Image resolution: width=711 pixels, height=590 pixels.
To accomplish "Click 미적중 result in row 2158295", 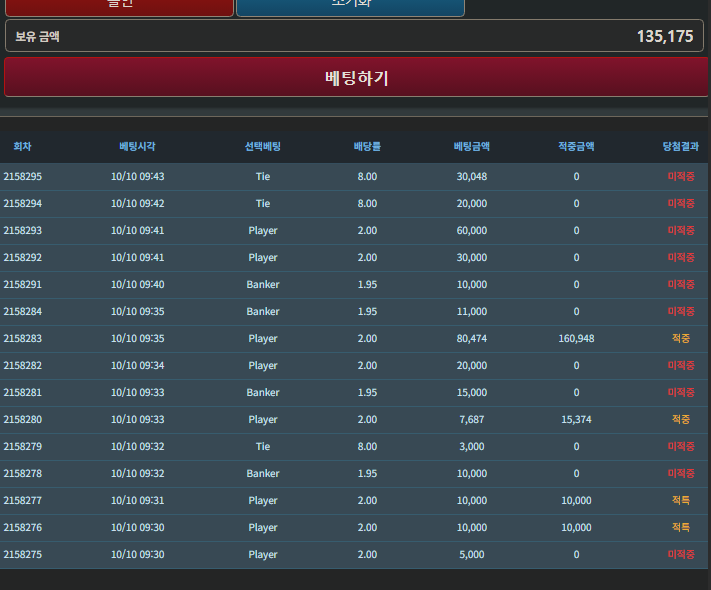I will pyautogui.click(x=681, y=176).
